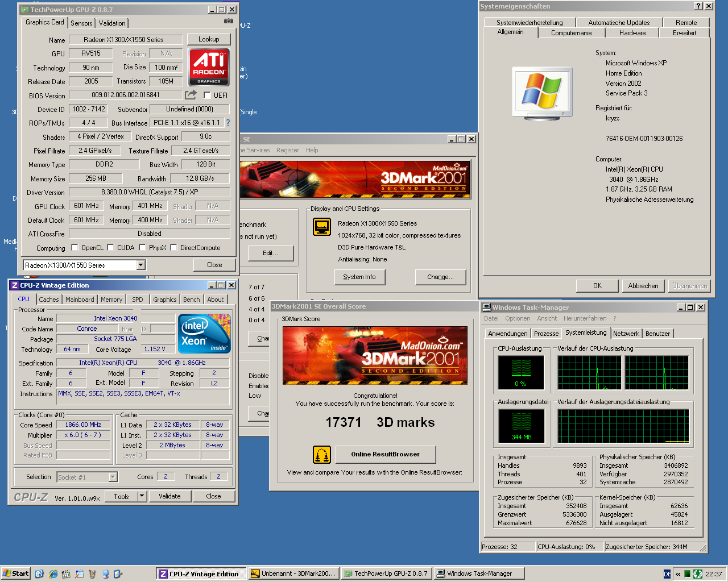The height and width of the screenshot is (582, 728).
Task: Open the Help menu in 3DMark2001 window
Action: click(x=312, y=150)
